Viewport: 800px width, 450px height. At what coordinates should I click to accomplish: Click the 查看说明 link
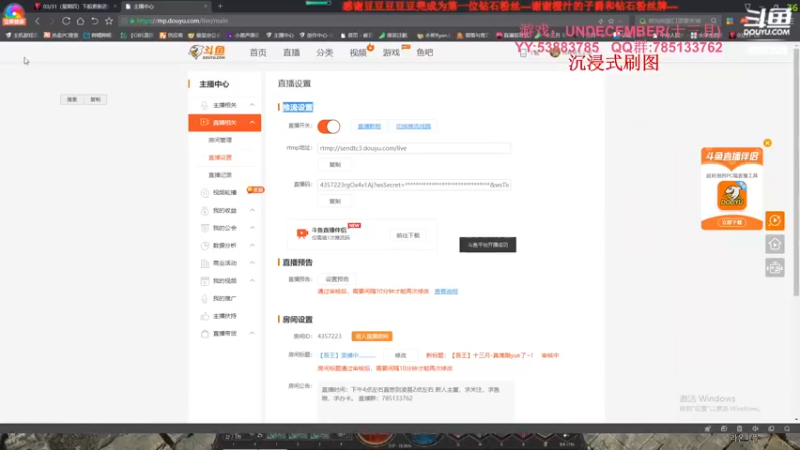click(x=446, y=291)
